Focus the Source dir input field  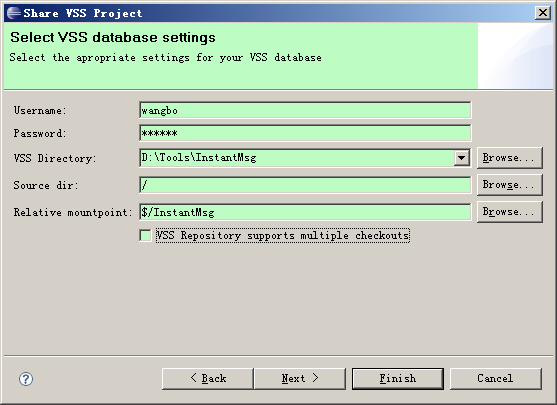coord(305,185)
